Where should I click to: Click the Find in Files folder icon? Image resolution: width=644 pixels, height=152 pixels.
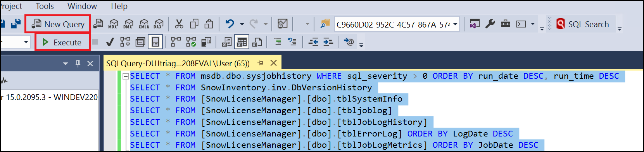pos(325,24)
